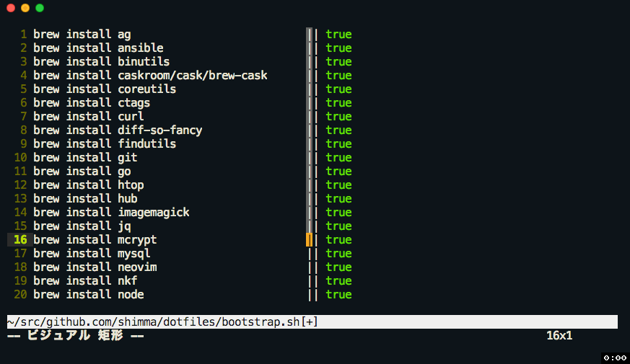Viewport: 630px width, 364px height.
Task: Click the 'brew install ctags' line
Action: tap(92, 103)
